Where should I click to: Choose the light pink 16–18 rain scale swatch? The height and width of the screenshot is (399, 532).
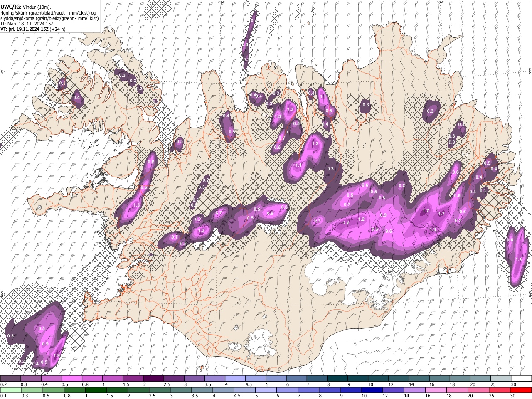[x=436, y=390]
